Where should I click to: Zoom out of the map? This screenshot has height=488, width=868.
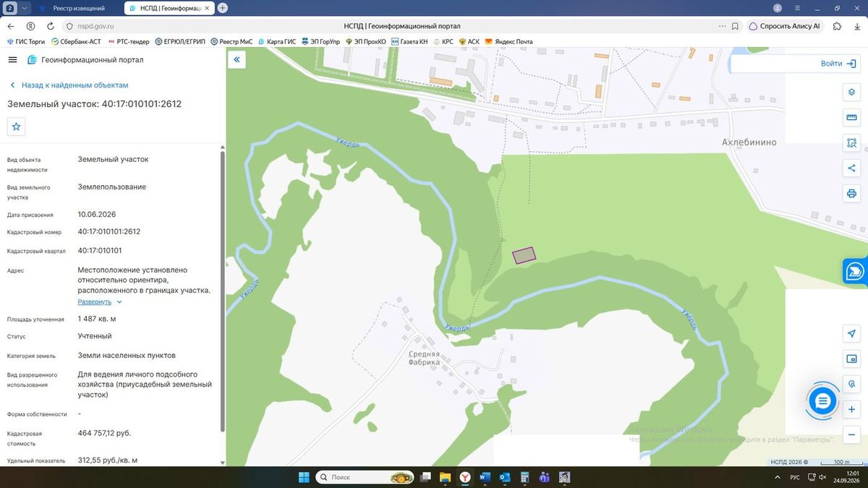coord(851,435)
